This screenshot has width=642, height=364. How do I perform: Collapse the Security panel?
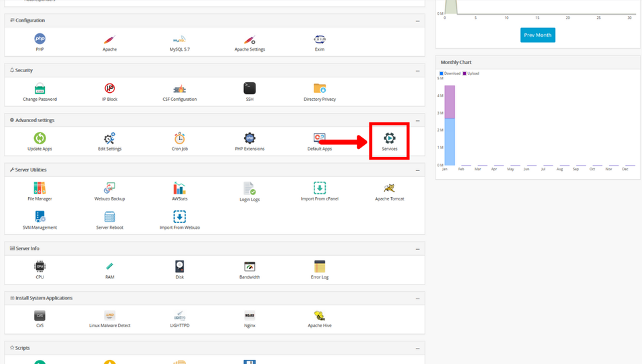[418, 70]
